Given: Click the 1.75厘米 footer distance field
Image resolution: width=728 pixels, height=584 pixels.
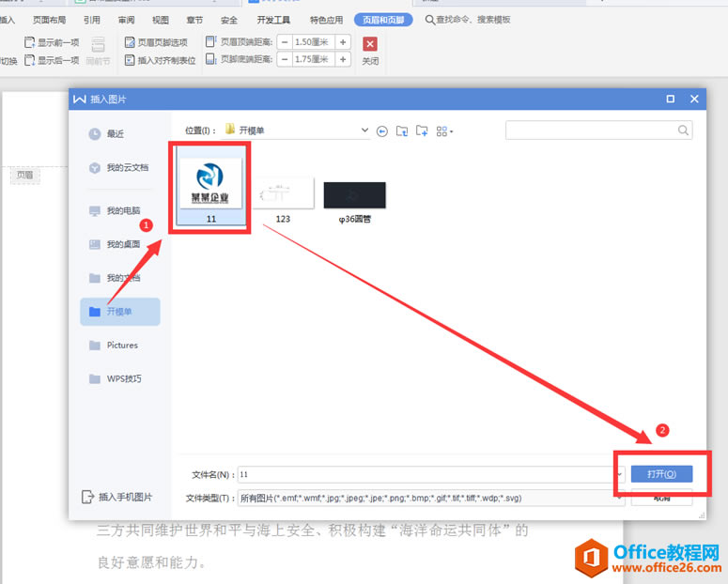Looking at the screenshot, I should 314,59.
